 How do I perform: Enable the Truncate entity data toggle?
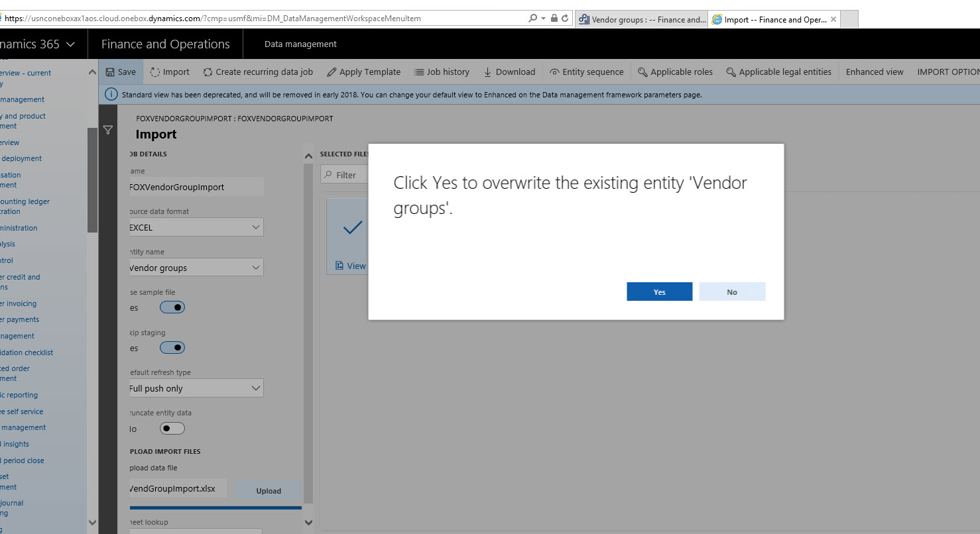pos(172,428)
